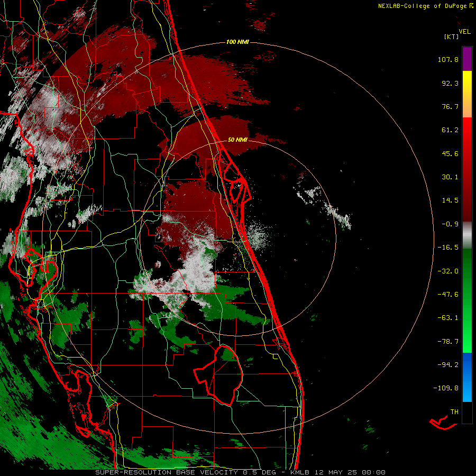The height and width of the screenshot is (476, 476).
Task: Click the -32.0 velocity scale value
Action: pyautogui.click(x=448, y=271)
